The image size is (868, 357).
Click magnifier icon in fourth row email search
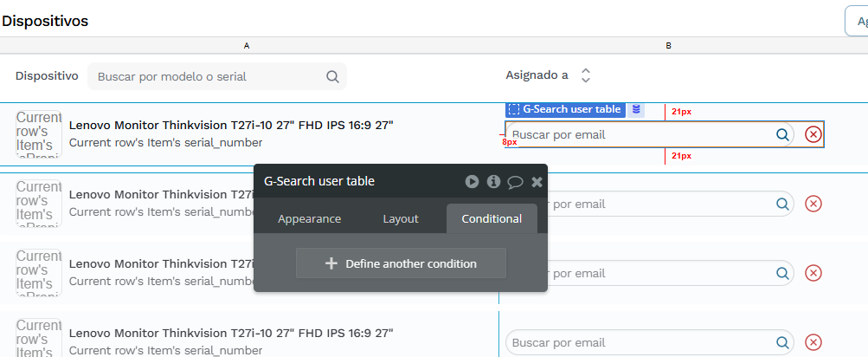click(x=782, y=342)
